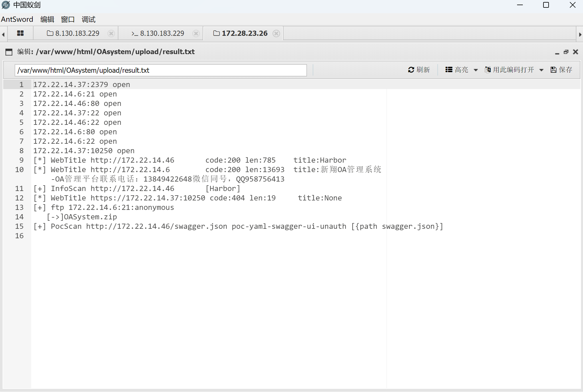
Task: Click the refresh (刷新) button
Action: coord(419,70)
